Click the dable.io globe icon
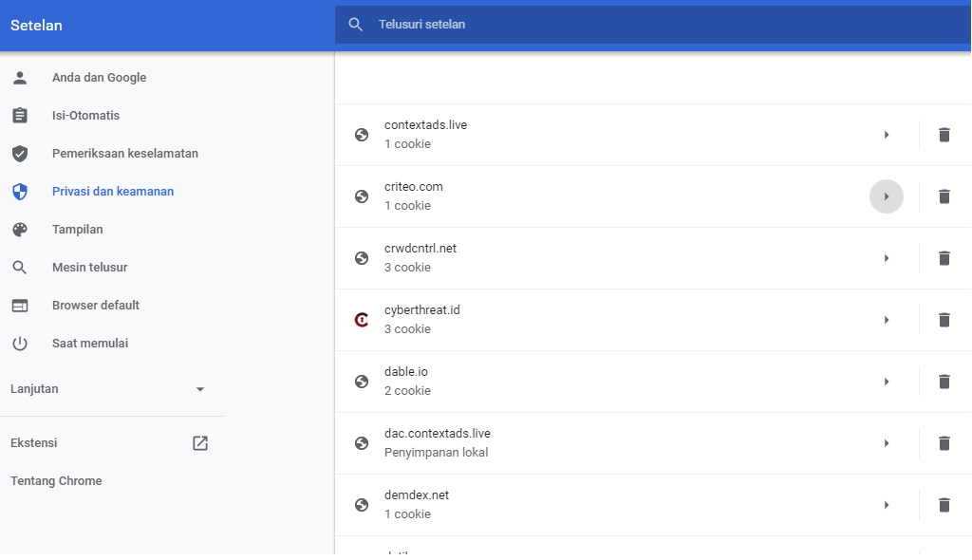 tap(362, 382)
